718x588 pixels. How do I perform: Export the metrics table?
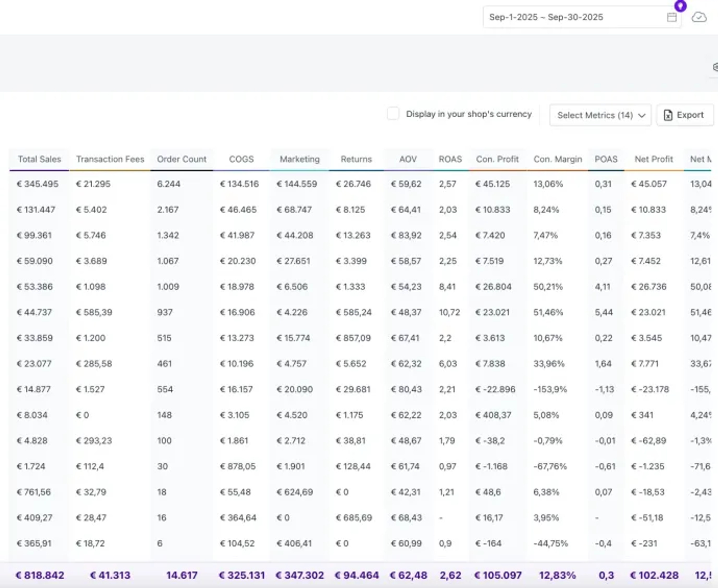coord(685,115)
